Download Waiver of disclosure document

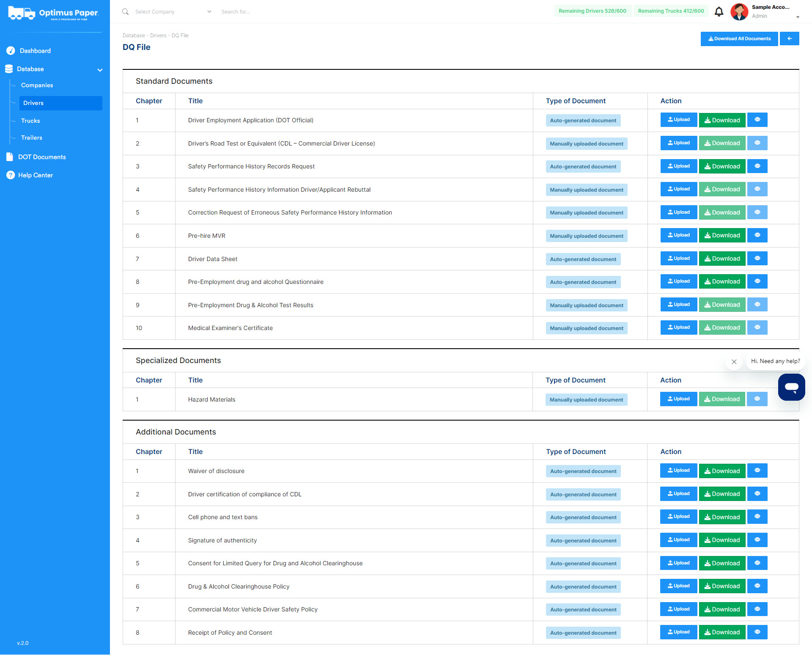click(x=722, y=471)
